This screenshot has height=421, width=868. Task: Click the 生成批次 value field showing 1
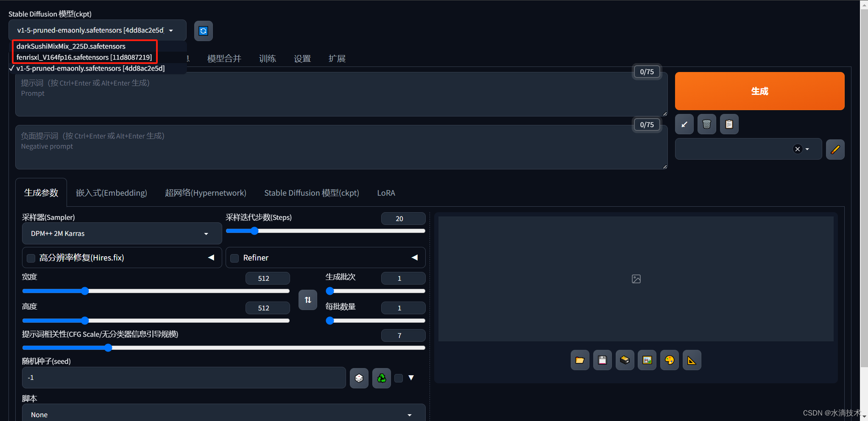(403, 278)
